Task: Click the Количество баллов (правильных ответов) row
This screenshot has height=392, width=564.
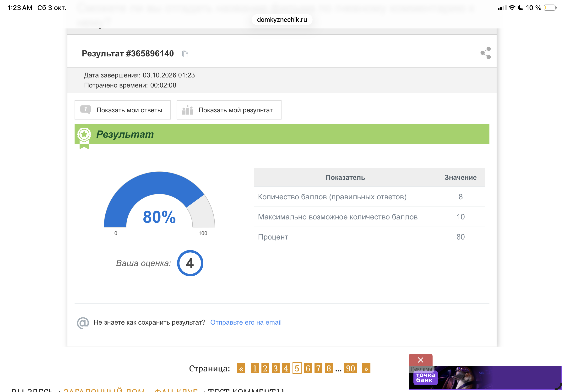Action: 369,197
